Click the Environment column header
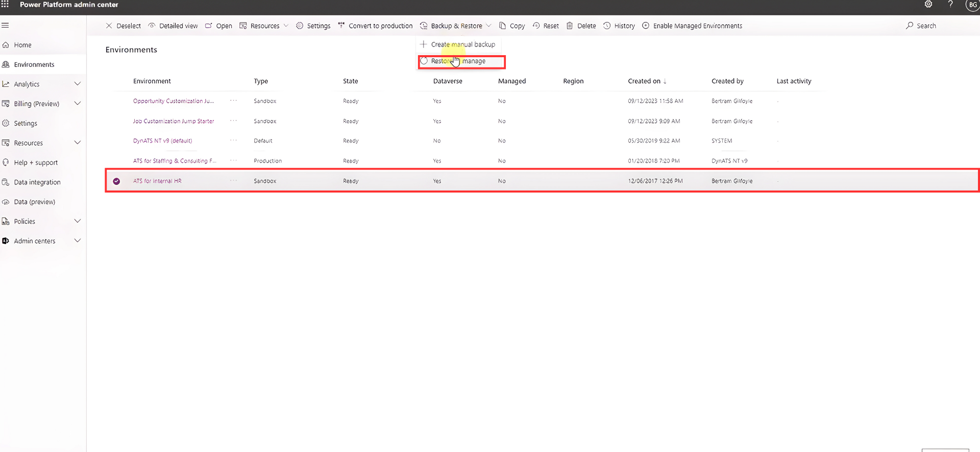Screen dimensions: 980x452 point(152,81)
